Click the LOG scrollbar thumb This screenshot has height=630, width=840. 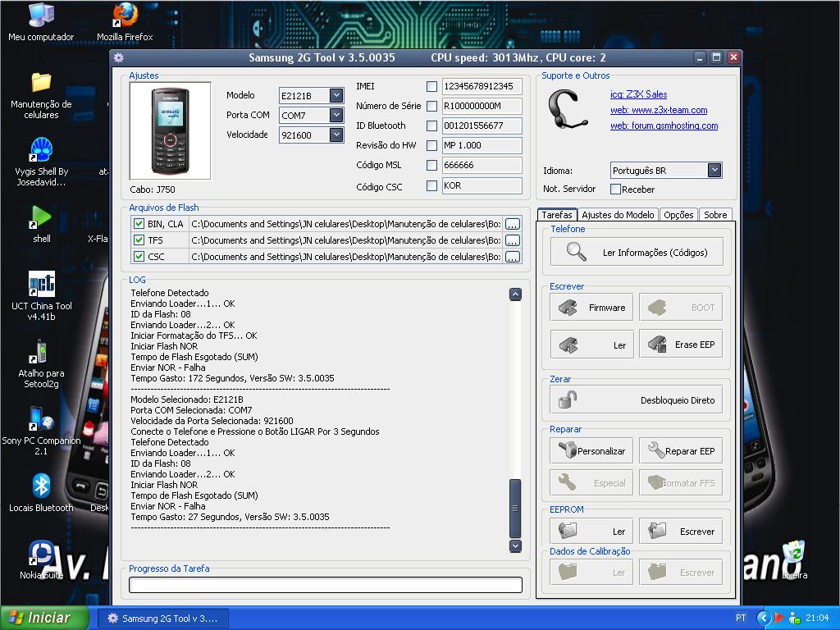[x=515, y=509]
